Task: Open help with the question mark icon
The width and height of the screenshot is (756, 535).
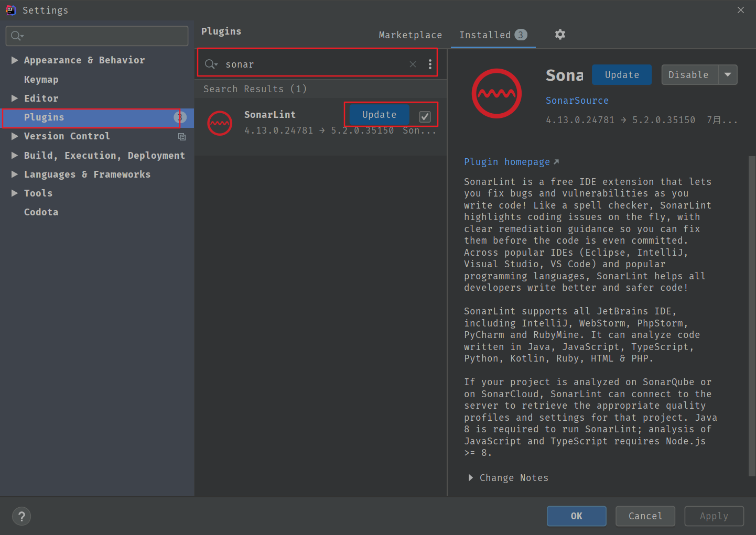Action: [x=21, y=516]
